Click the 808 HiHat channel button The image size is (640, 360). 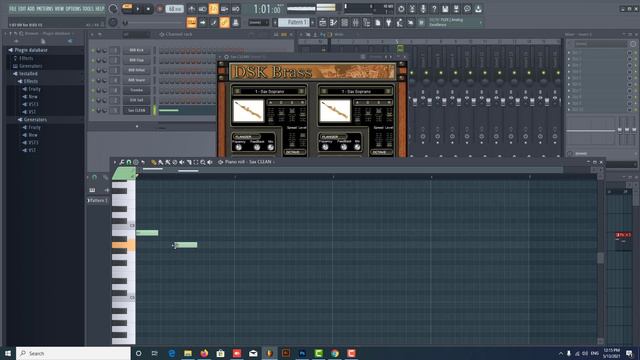pos(137,70)
